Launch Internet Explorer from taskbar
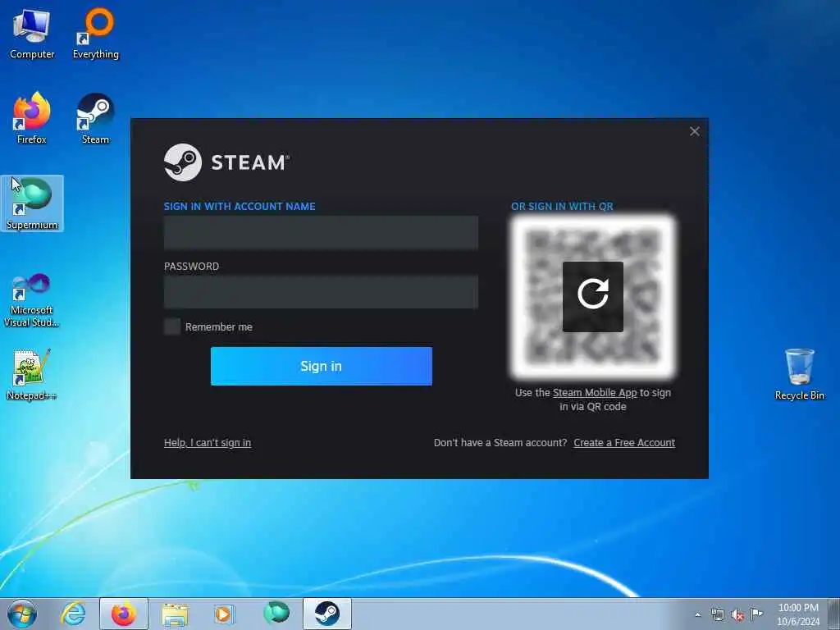 [73, 614]
